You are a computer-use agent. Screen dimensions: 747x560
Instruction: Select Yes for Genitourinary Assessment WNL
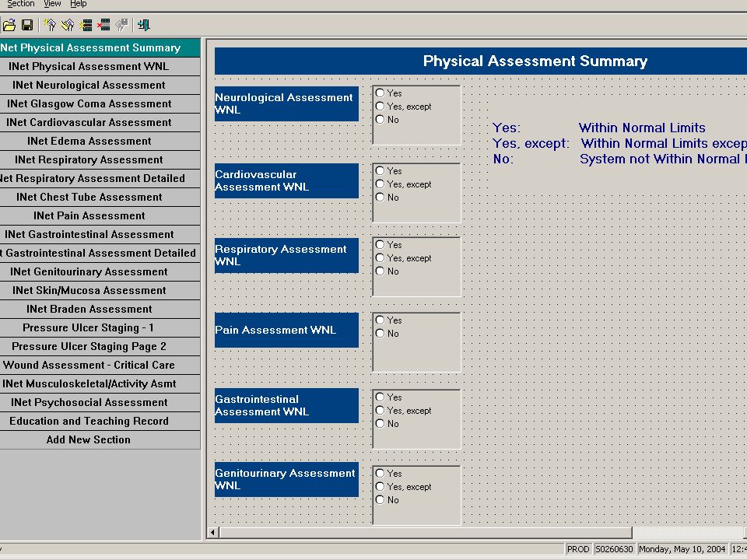[380, 473]
